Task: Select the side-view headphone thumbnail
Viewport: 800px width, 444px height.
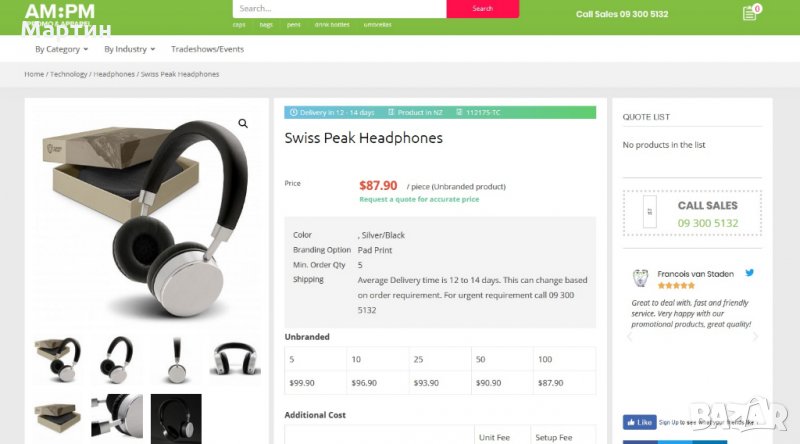Action: (176, 360)
